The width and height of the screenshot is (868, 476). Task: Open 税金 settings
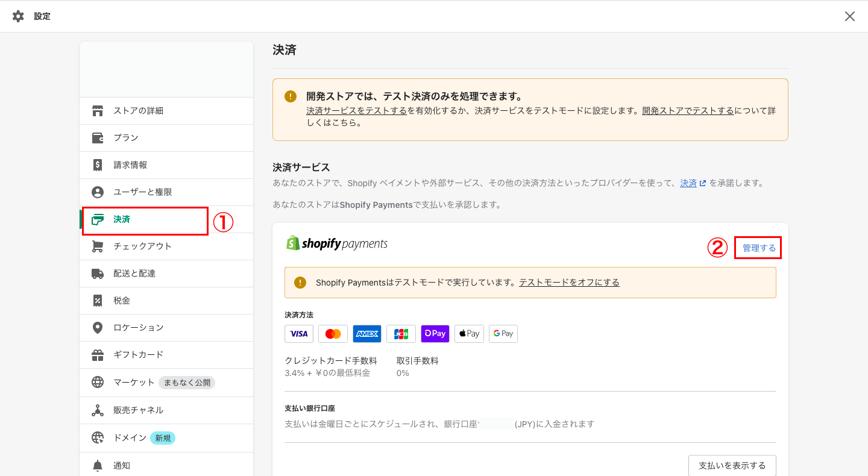(x=166, y=301)
